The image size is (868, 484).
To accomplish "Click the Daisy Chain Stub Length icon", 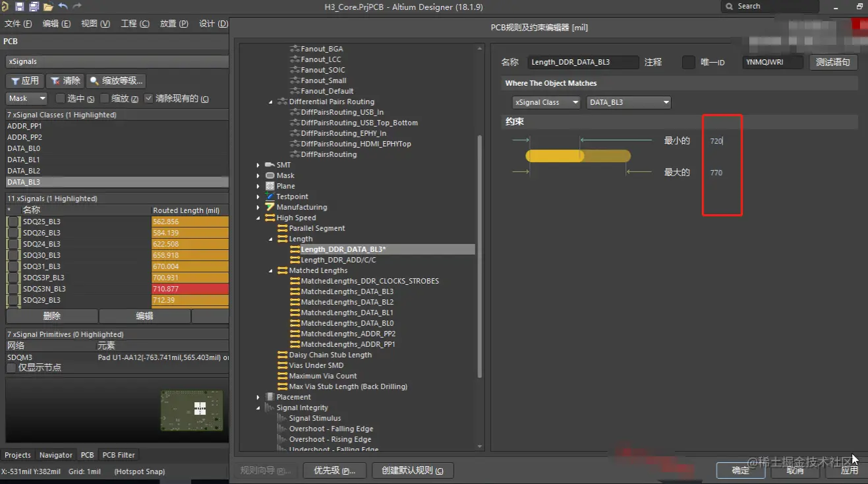I will pos(282,355).
